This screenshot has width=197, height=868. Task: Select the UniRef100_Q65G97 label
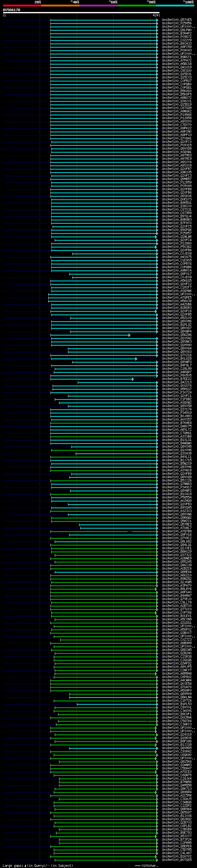177,812
